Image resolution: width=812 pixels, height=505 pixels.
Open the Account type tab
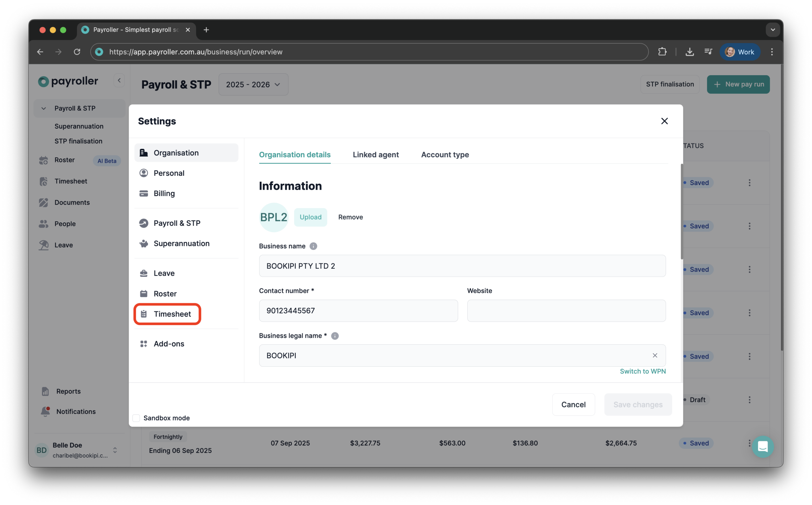tap(445, 154)
